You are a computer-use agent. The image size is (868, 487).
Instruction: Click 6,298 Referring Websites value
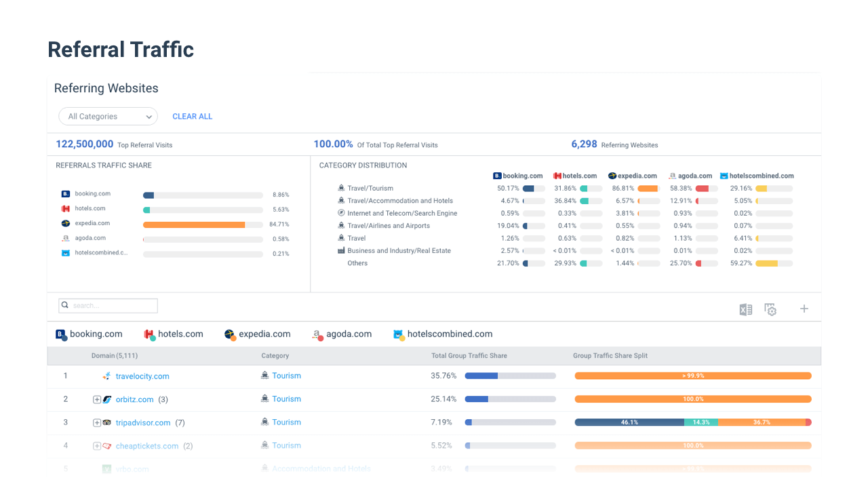click(x=585, y=144)
